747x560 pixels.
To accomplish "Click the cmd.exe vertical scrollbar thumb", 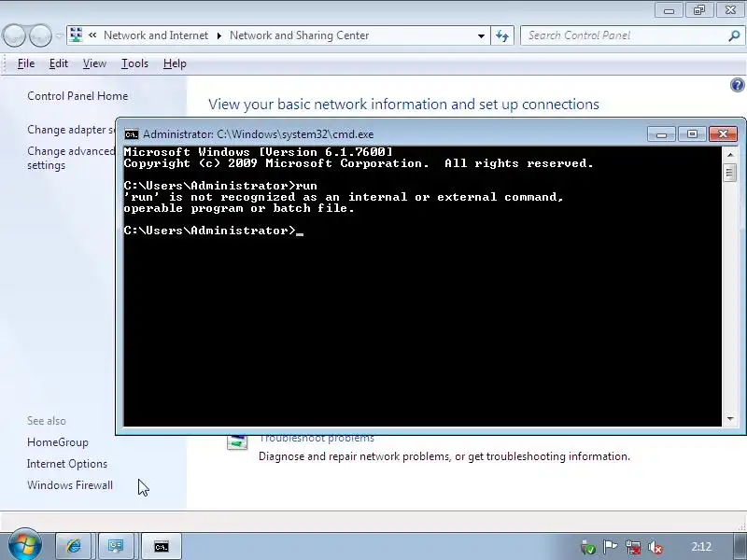I will click(x=729, y=173).
